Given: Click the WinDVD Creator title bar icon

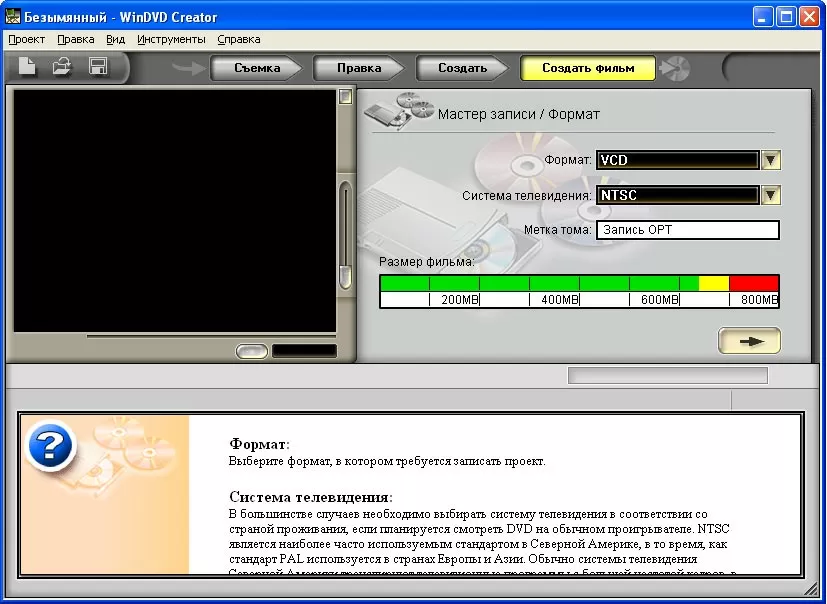Looking at the screenshot, I should coord(14,17).
